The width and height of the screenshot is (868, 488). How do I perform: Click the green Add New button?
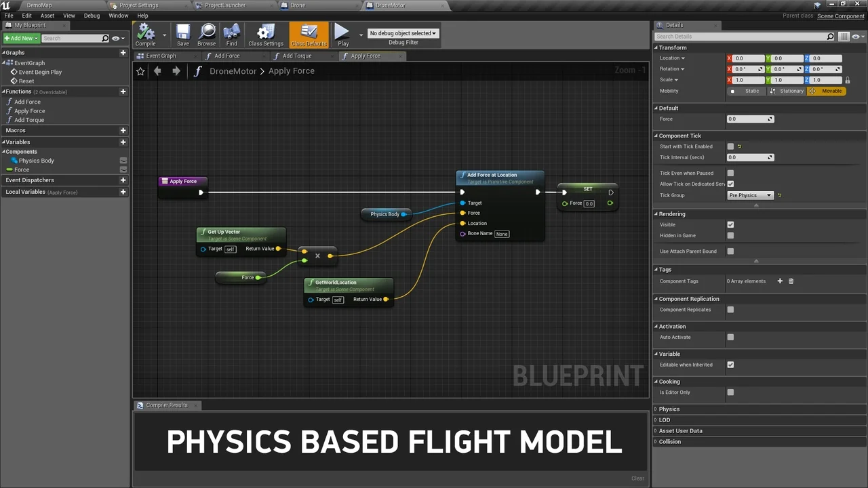coord(21,39)
